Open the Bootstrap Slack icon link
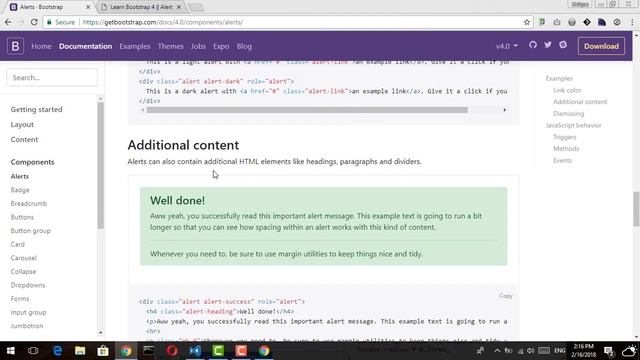640x360 pixels. (x=563, y=45)
